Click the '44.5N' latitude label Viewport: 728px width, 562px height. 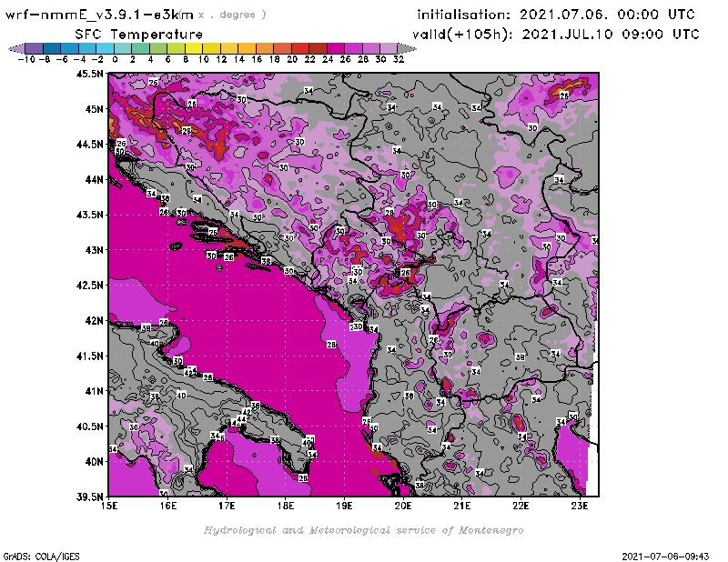coord(89,145)
